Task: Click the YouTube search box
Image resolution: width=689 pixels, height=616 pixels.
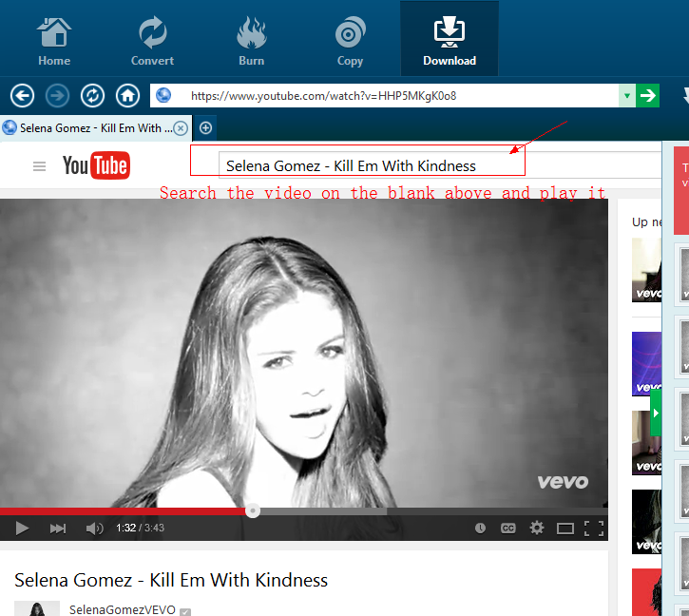Action: (x=439, y=165)
